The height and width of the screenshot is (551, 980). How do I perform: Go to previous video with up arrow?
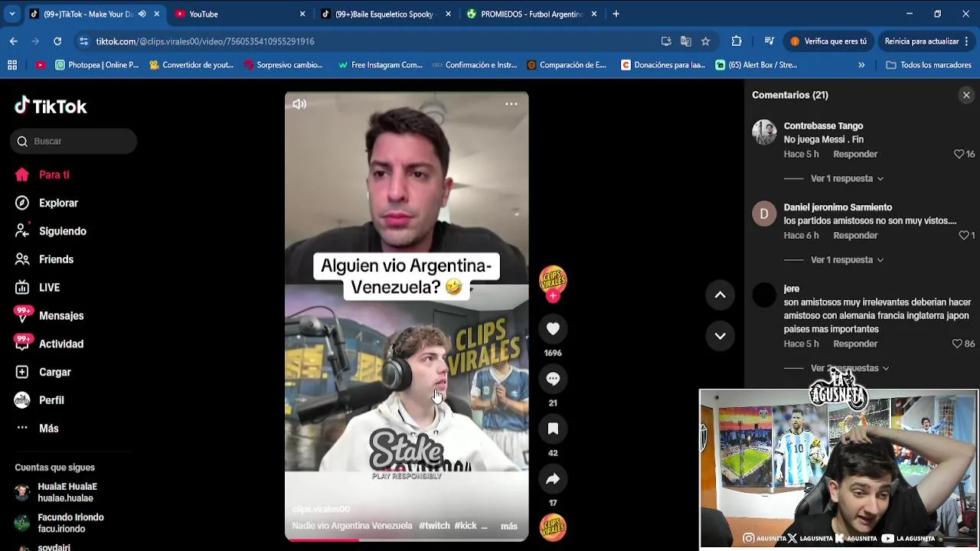[720, 295]
